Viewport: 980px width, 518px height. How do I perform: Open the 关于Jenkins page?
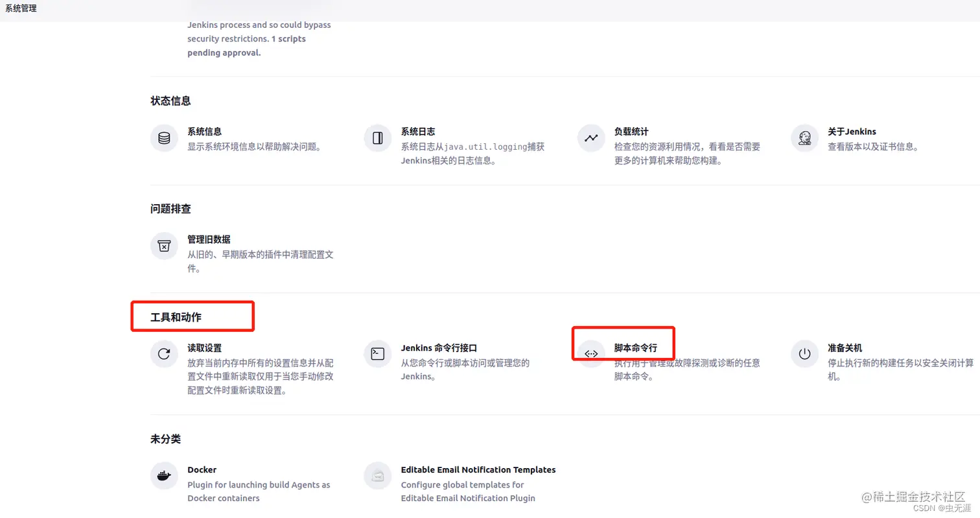point(852,131)
